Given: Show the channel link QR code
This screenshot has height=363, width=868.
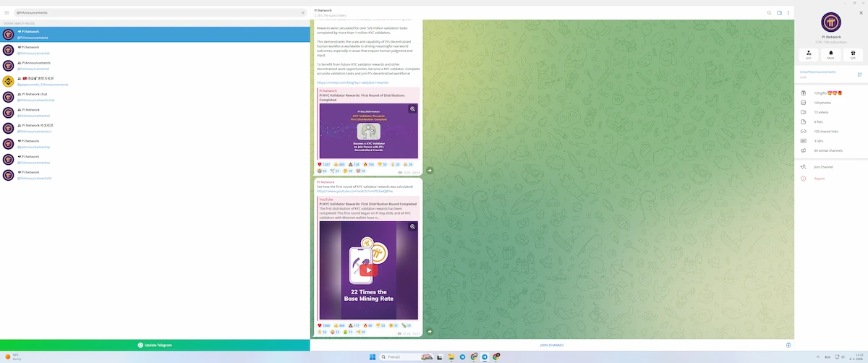Looking at the screenshot, I should pos(859,74).
